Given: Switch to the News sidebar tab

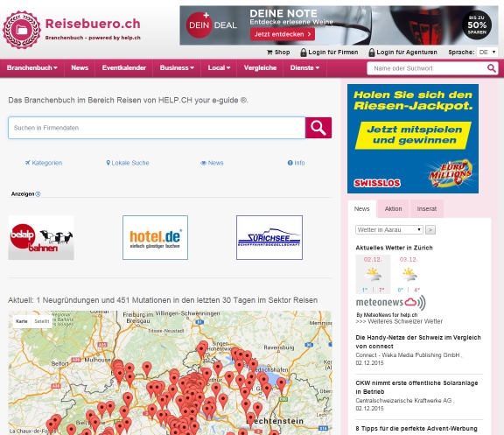Looking at the screenshot, I should (362, 209).
